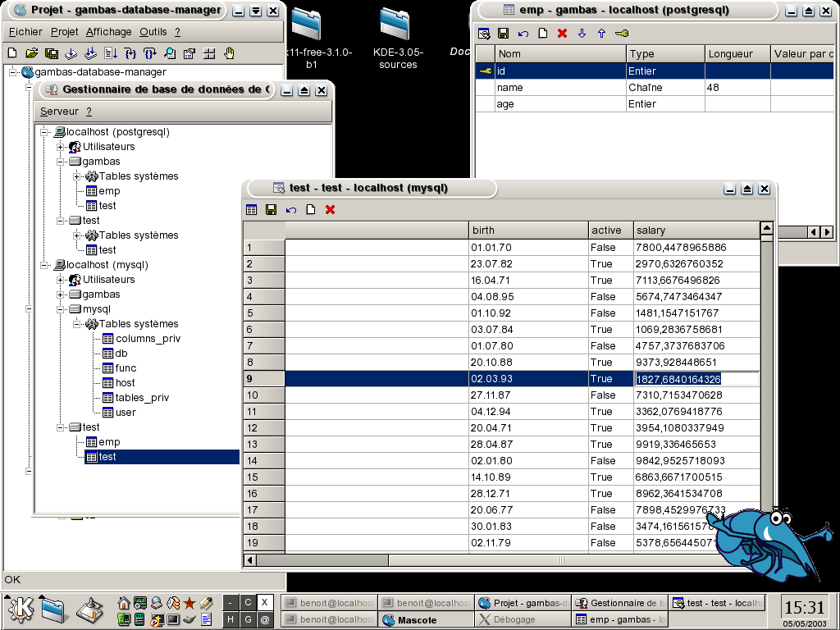Collapse Tables systèmes under mysql database

(x=76, y=323)
